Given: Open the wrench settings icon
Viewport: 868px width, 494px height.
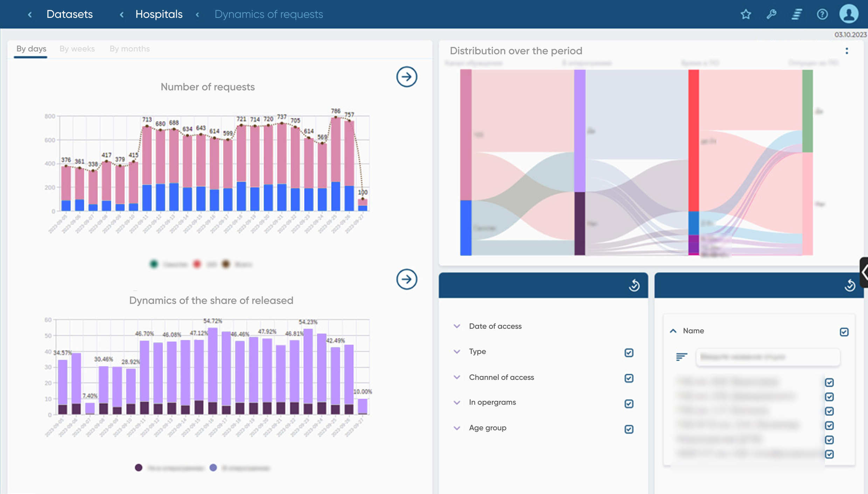Looking at the screenshot, I should click(771, 14).
